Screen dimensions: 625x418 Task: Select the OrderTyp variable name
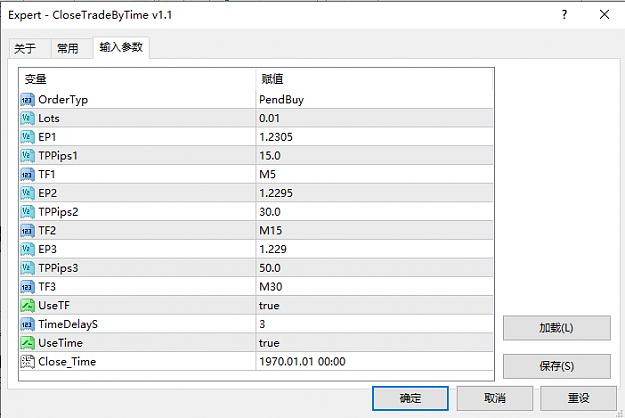coord(63,100)
